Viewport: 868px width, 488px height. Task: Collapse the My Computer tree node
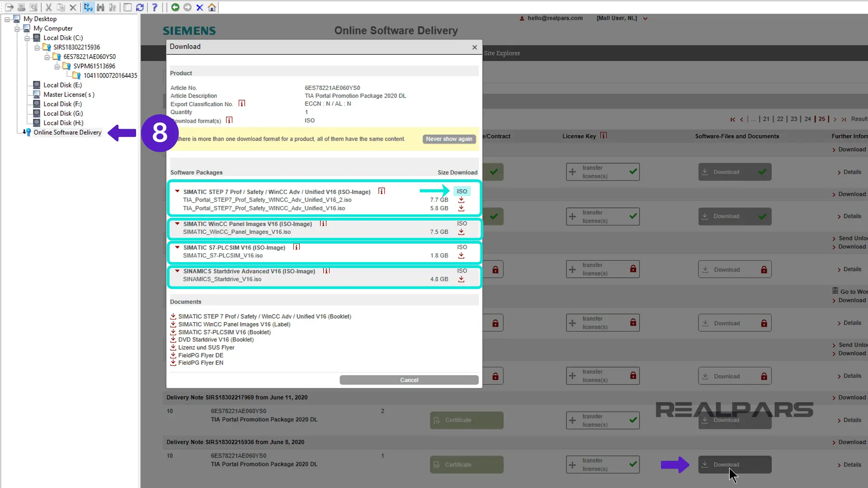pos(17,28)
